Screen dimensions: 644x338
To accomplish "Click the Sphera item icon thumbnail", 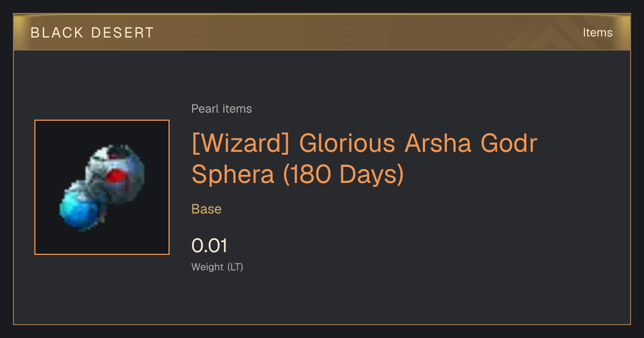I will click(102, 187).
